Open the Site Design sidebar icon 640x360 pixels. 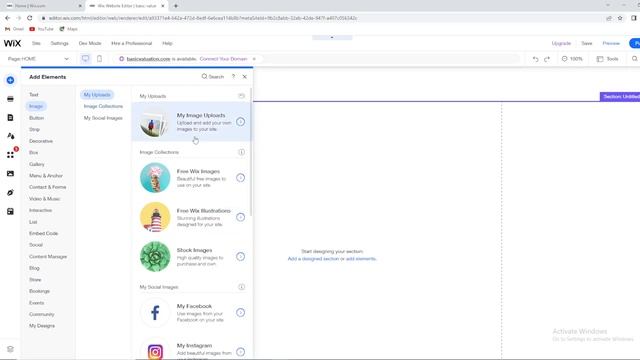pyautogui.click(x=10, y=136)
